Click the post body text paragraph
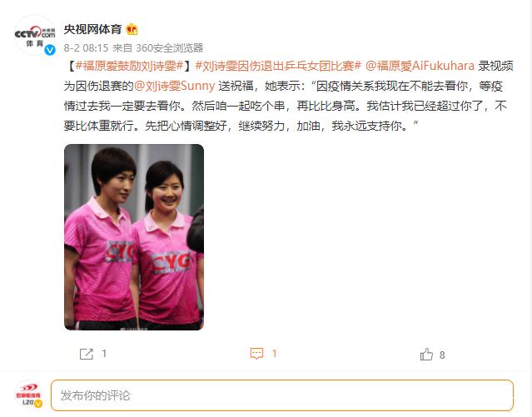 [288, 96]
